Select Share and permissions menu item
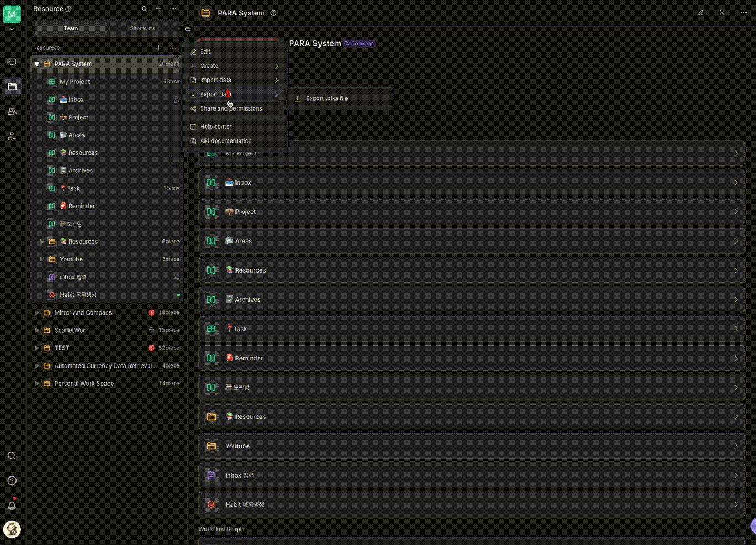The width and height of the screenshot is (756, 545). point(231,109)
